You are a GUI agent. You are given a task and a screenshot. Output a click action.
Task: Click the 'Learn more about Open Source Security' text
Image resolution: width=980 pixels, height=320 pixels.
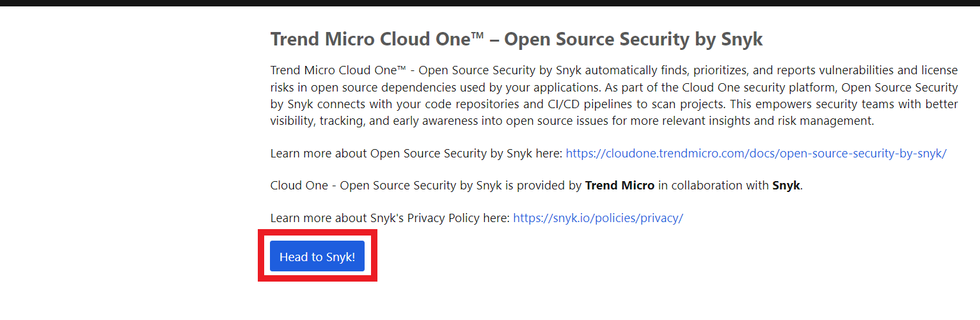click(416, 154)
